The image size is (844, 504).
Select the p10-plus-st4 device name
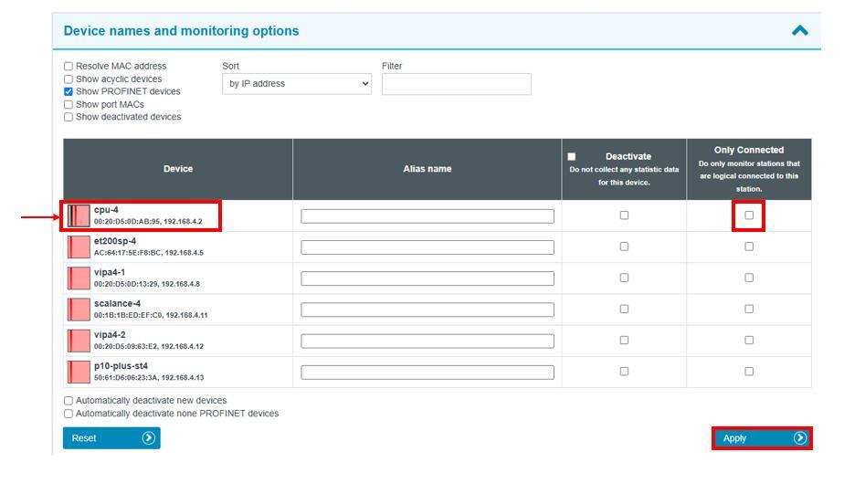(121, 366)
